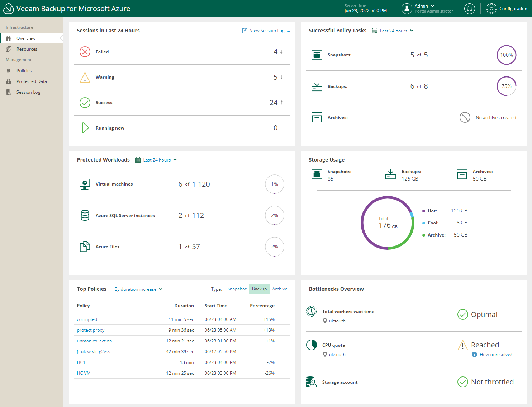The image size is (532, 407).
Task: Click the no-archives prohibited circle icon
Action: (x=465, y=117)
